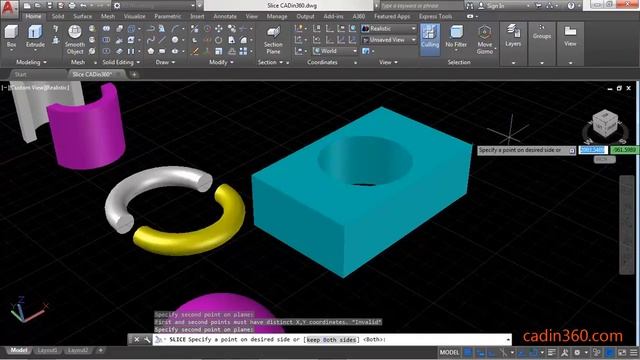This screenshot has width=640, height=360.
Task: Add a new layout with plus button
Action: [x=100, y=350]
